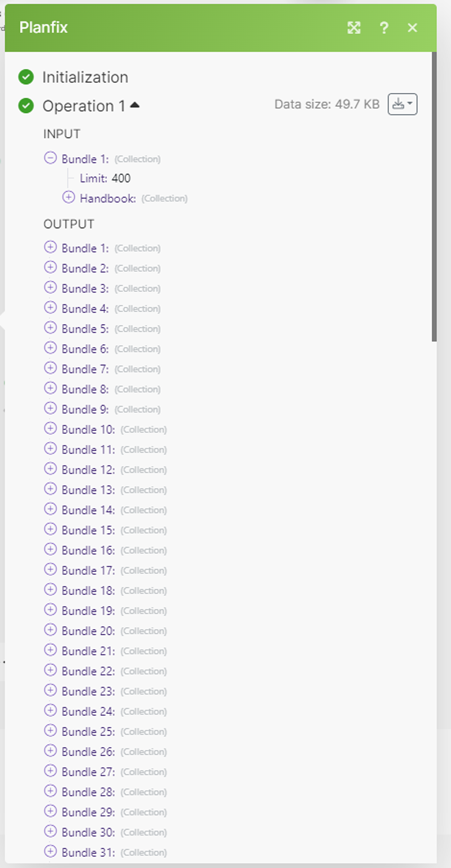This screenshot has width=451, height=868.
Task: Collapse input Bundle 1 minus icon
Action: pos(51,158)
